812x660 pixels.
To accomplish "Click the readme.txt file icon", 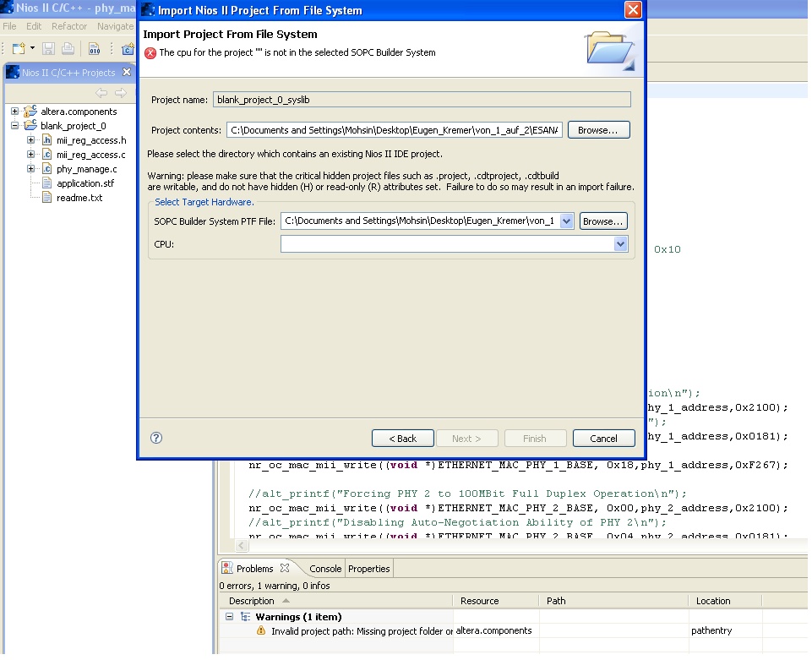I will coord(46,198).
